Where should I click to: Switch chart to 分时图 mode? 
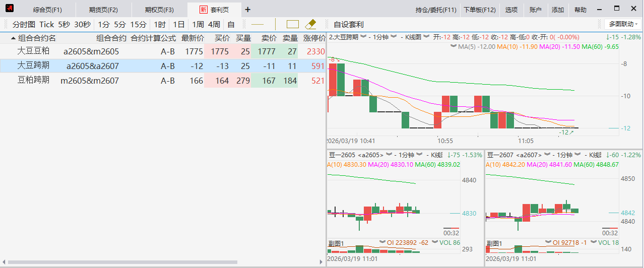[x=24, y=24]
